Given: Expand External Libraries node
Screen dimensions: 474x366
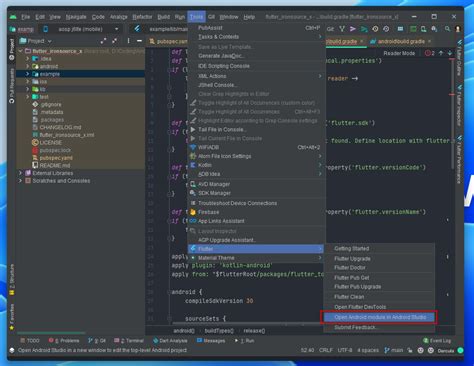Looking at the screenshot, I should [x=20, y=173].
